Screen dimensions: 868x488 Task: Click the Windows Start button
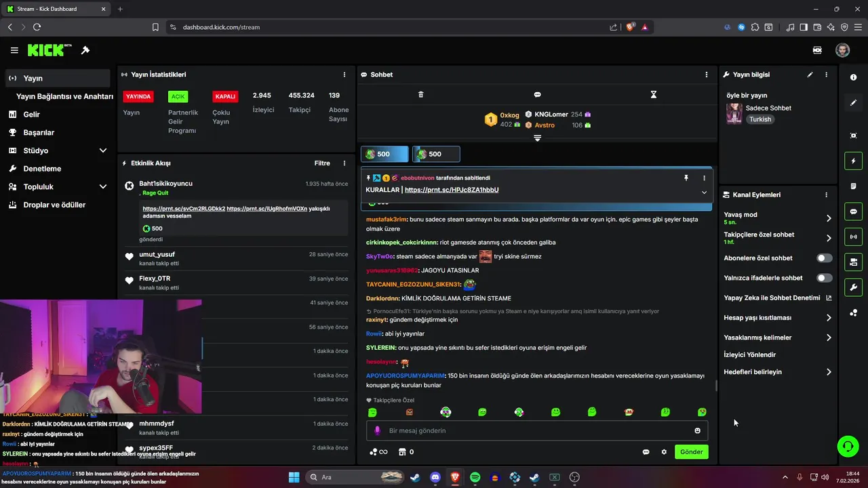(x=294, y=477)
